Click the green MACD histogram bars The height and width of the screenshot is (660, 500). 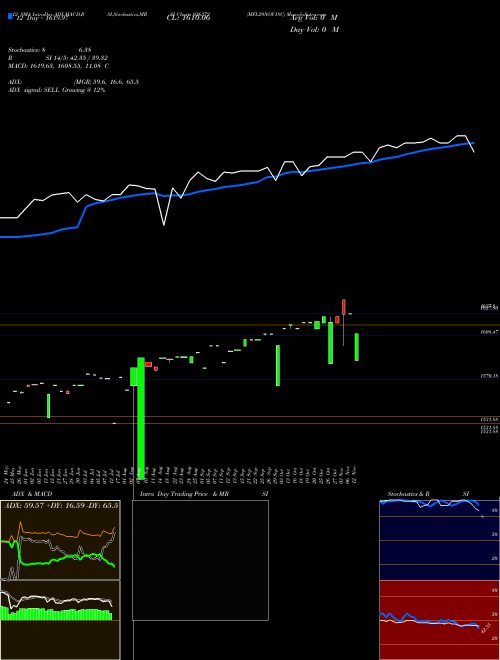click(56, 614)
